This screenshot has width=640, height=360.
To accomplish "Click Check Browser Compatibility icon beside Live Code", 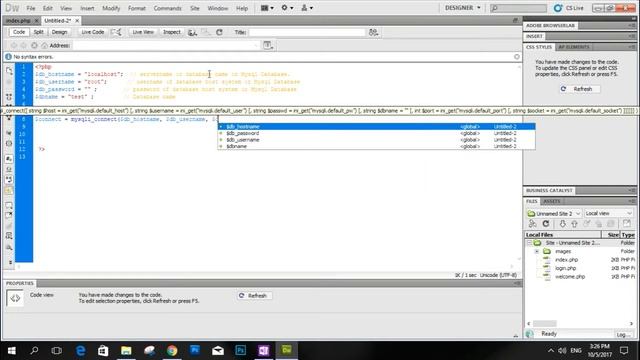I will point(116,32).
